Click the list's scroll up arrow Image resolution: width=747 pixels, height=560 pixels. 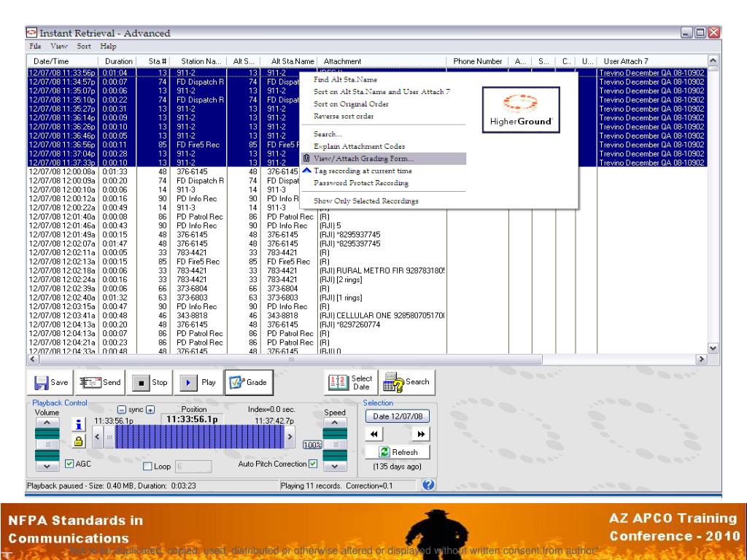click(x=713, y=61)
